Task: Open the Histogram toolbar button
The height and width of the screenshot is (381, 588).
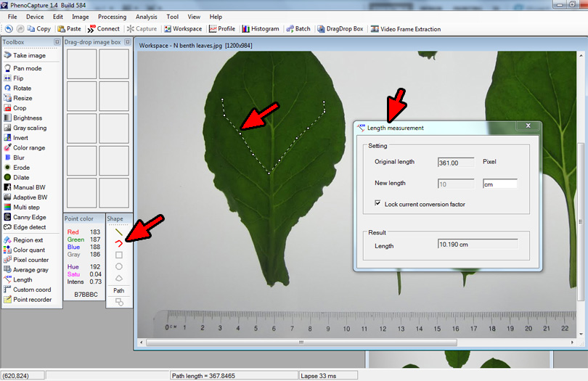Action: tap(260, 29)
